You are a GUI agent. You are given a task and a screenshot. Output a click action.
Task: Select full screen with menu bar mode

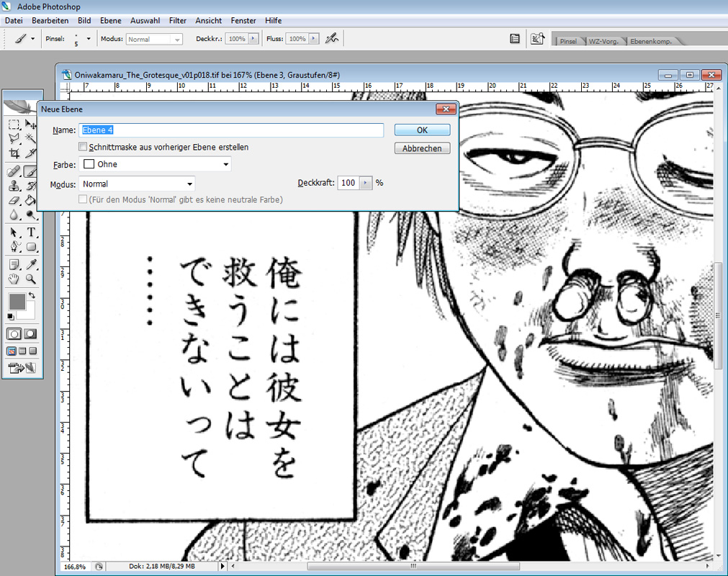(x=22, y=351)
